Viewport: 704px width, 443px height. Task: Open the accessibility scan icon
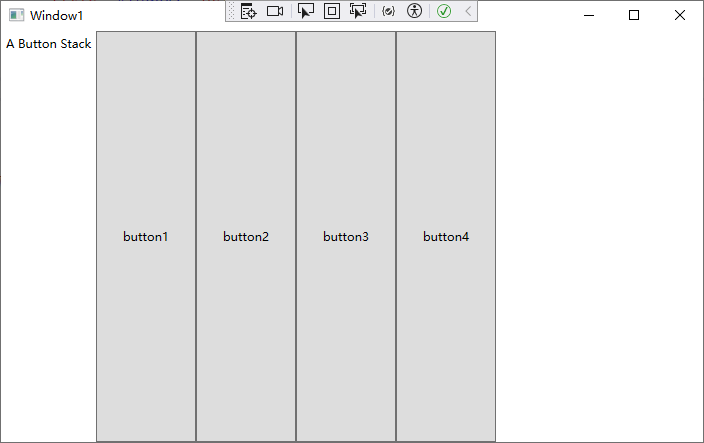tap(414, 11)
